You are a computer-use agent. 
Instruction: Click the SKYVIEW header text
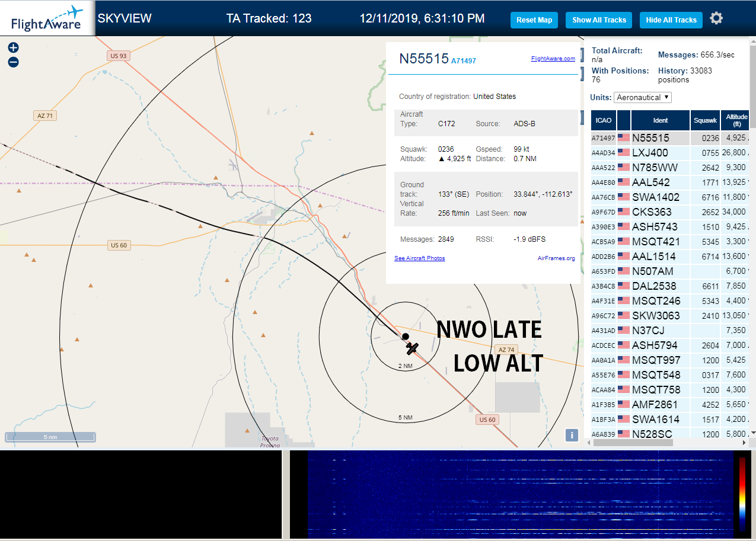click(125, 18)
